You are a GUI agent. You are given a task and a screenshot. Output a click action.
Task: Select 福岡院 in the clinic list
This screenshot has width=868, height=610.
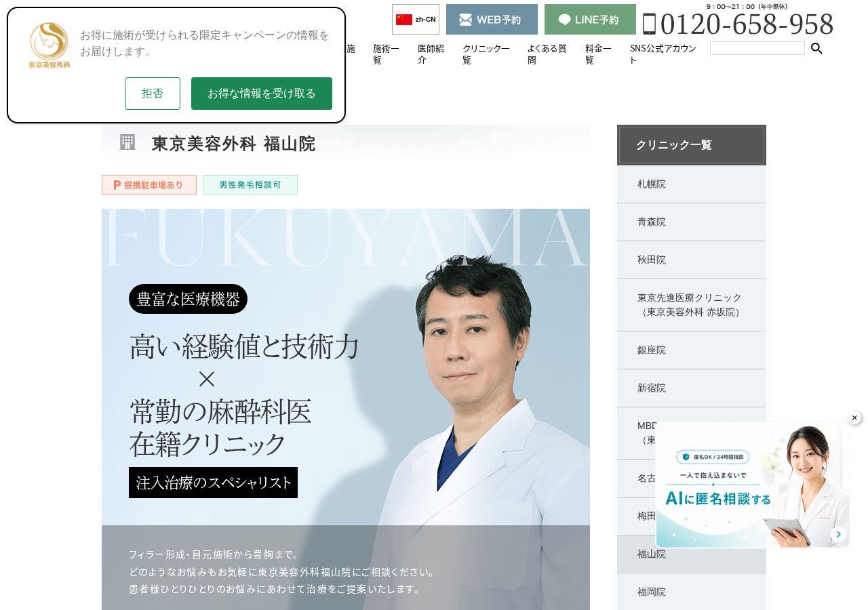coord(692,592)
